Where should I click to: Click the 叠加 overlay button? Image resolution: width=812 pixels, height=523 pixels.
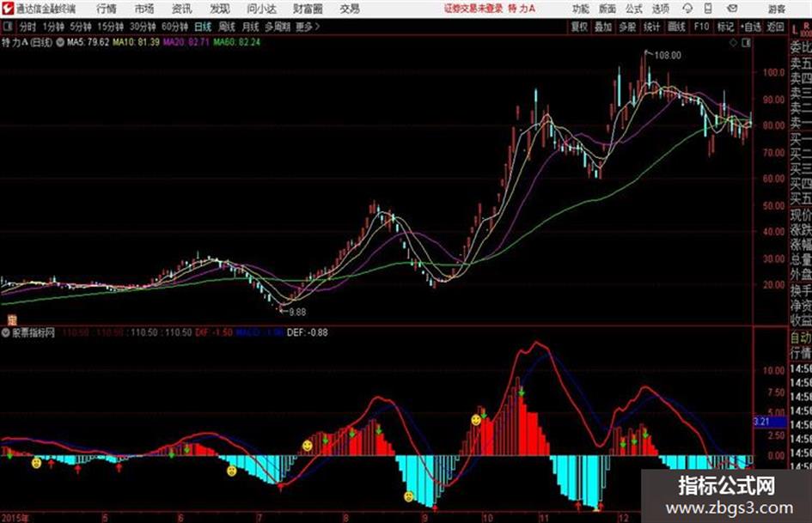click(603, 27)
